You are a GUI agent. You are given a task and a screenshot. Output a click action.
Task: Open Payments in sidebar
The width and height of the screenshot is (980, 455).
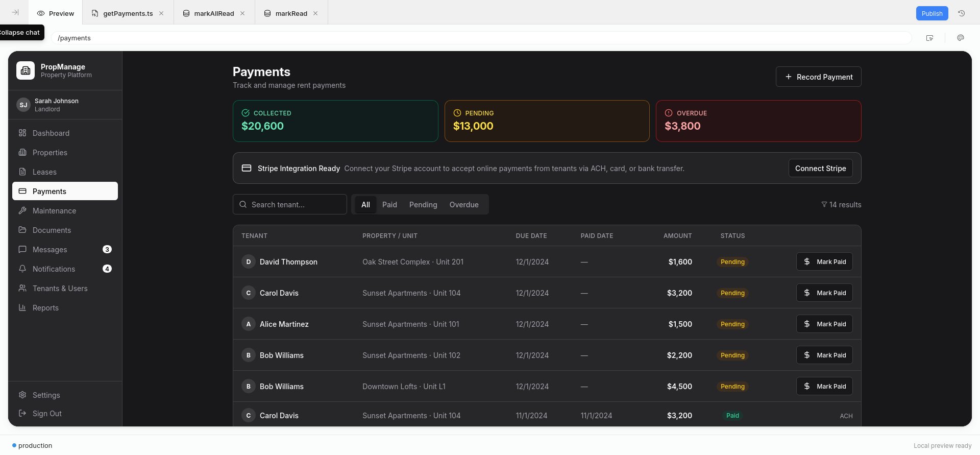coord(65,191)
